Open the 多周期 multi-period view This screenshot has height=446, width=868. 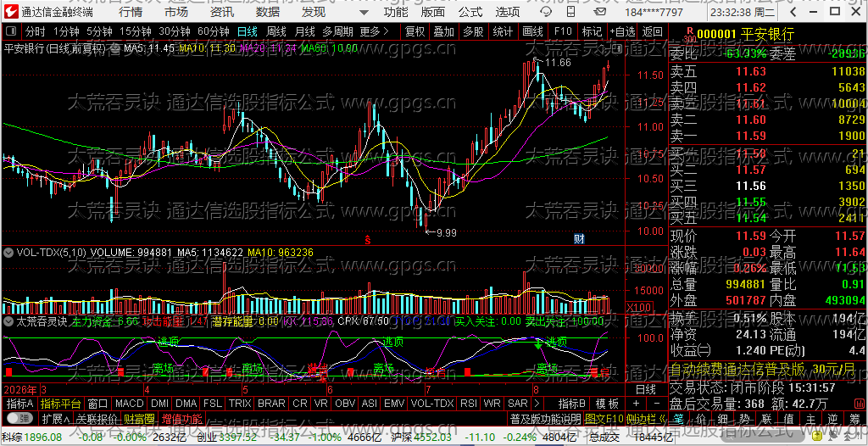pyautogui.click(x=338, y=31)
